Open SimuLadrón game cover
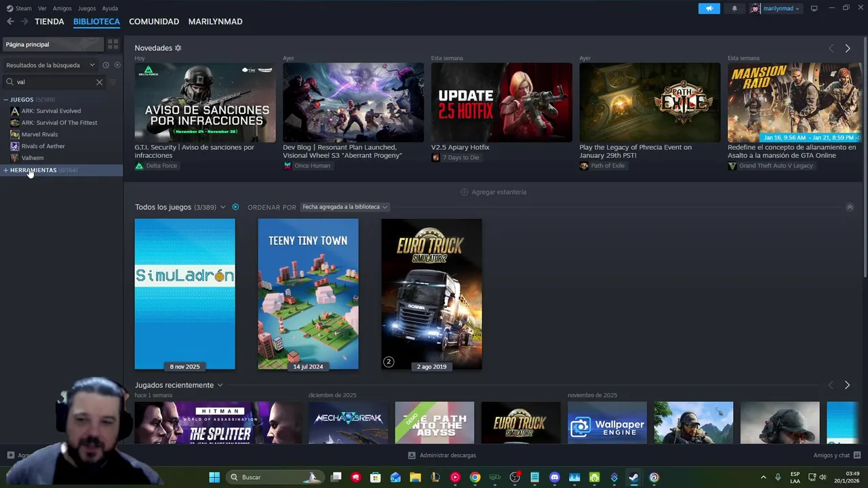This screenshot has height=488, width=868. point(184,294)
